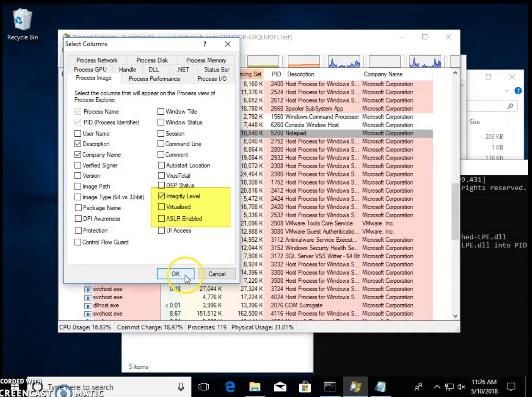This screenshot has height=397, width=532.
Task: Click the taskbar clock showing 11:26 AM
Action: tap(484, 387)
